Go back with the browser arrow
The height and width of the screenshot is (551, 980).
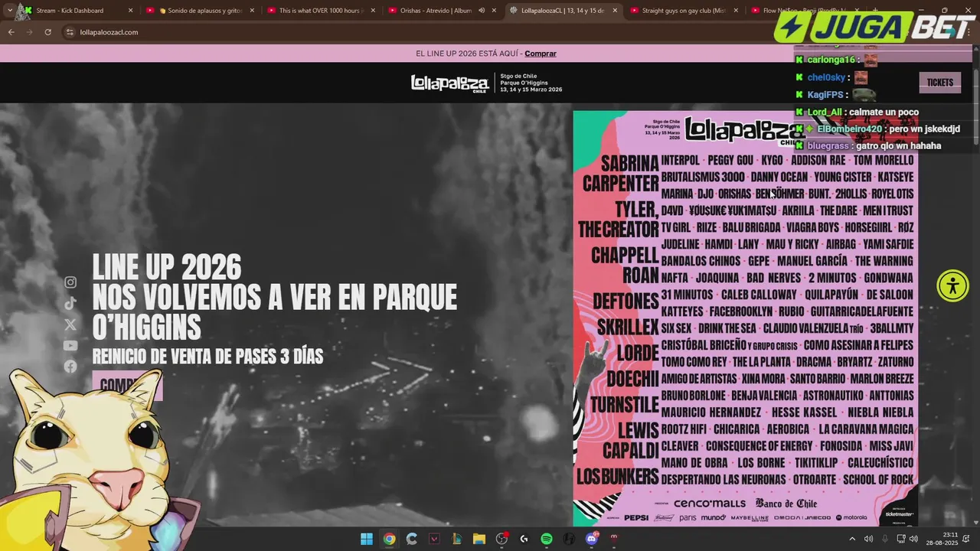[x=11, y=32]
